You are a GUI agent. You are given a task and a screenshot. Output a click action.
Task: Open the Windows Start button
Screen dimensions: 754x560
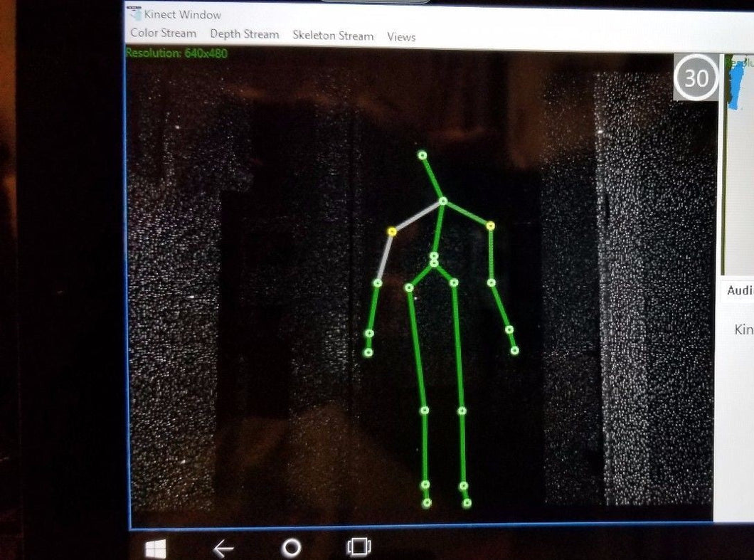click(155, 549)
